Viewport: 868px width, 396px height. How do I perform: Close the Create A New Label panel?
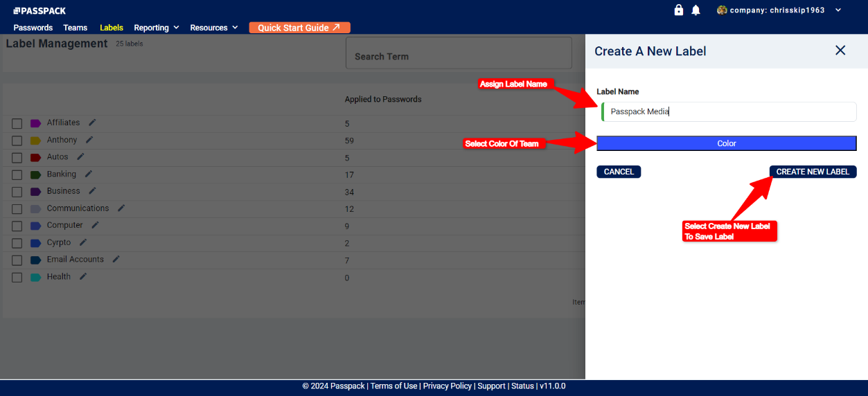tap(840, 50)
